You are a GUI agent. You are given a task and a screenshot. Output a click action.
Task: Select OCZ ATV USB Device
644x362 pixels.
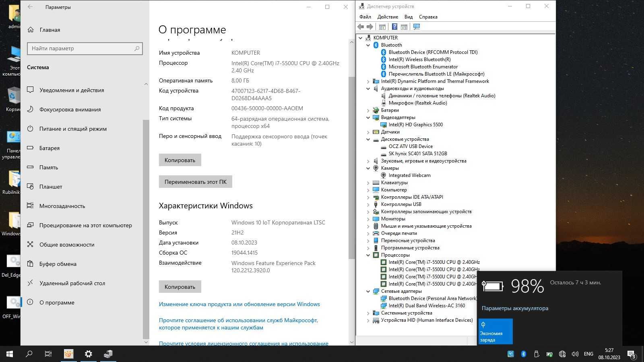click(x=411, y=146)
